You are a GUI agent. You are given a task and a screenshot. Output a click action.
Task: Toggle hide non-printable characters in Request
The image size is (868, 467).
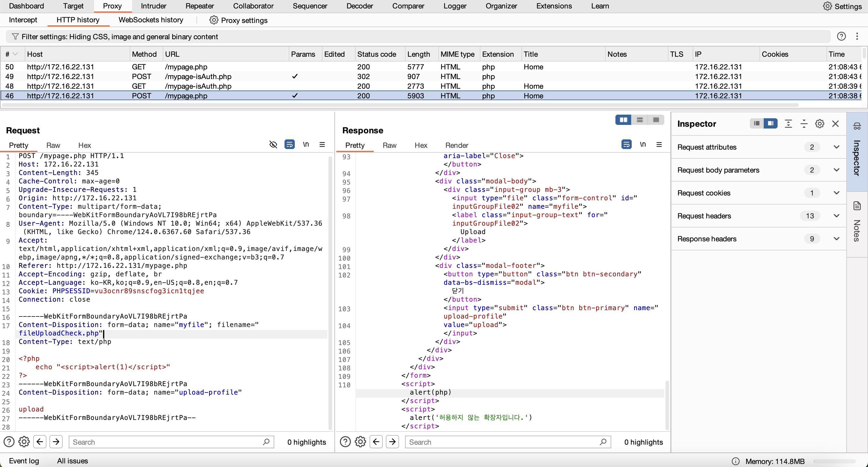point(273,145)
